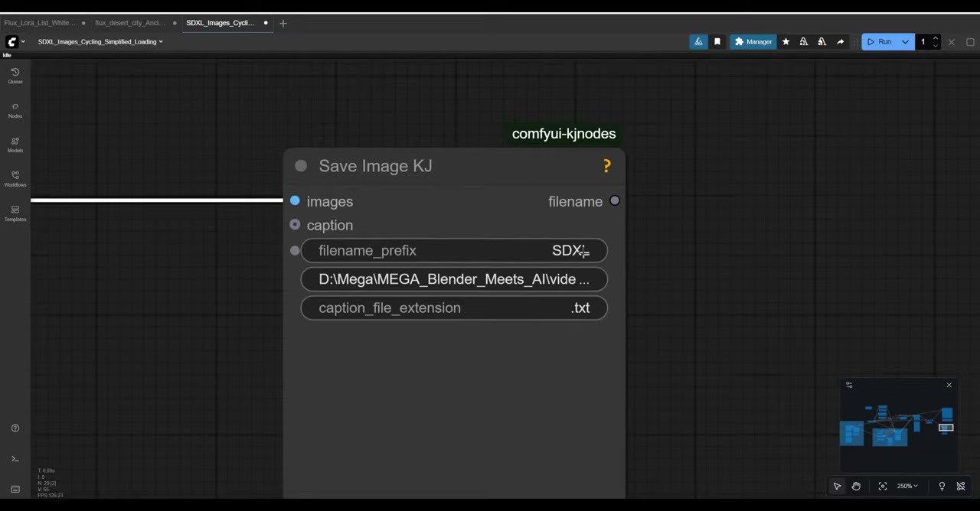This screenshot has height=511, width=980.
Task: Click the help question-circle icon in sidebar
Action: 15,428
